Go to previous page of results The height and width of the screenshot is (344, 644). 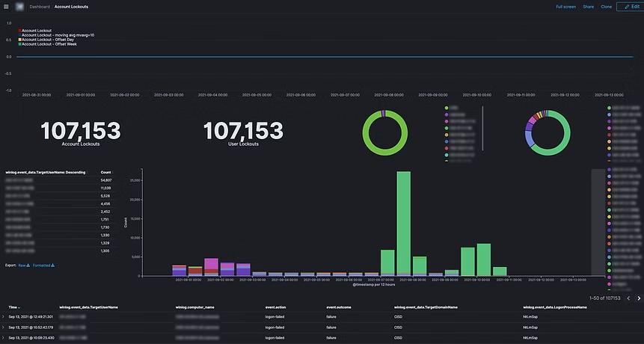click(628, 298)
